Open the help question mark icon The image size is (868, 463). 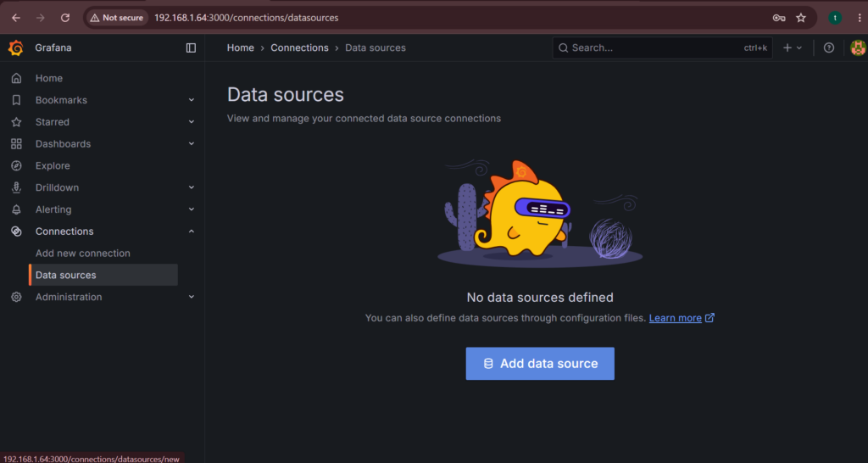pyautogui.click(x=829, y=47)
